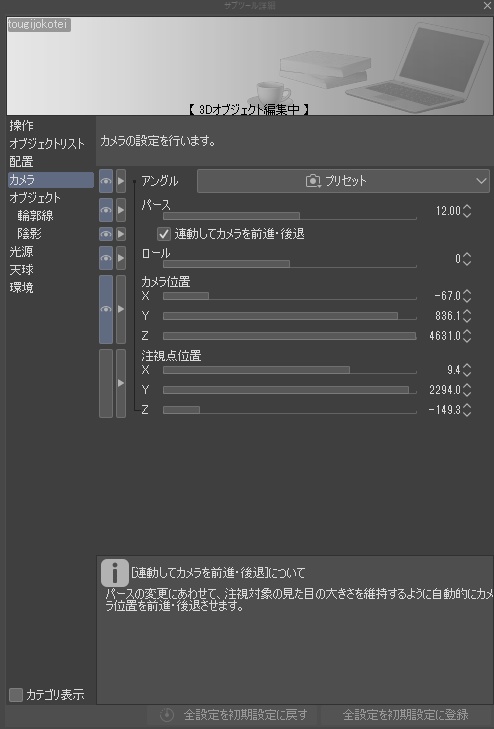
Task: Click the カメラ位置 X slider
Action: click(290, 296)
